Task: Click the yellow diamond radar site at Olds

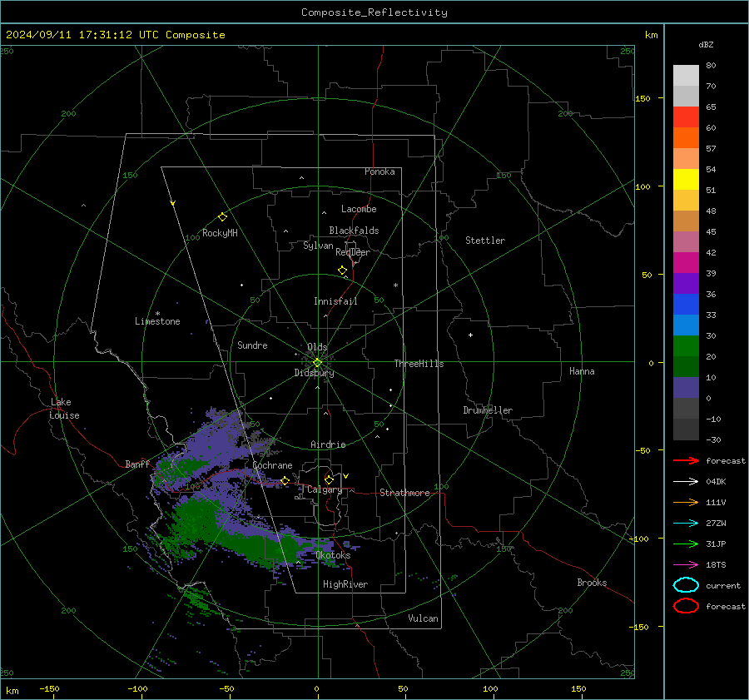Action: pos(317,363)
